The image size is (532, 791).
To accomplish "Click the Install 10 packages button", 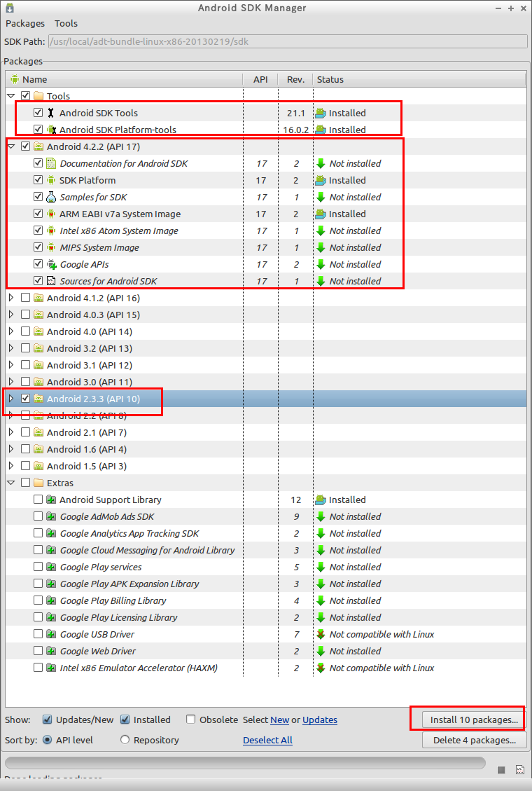I will pos(474,720).
